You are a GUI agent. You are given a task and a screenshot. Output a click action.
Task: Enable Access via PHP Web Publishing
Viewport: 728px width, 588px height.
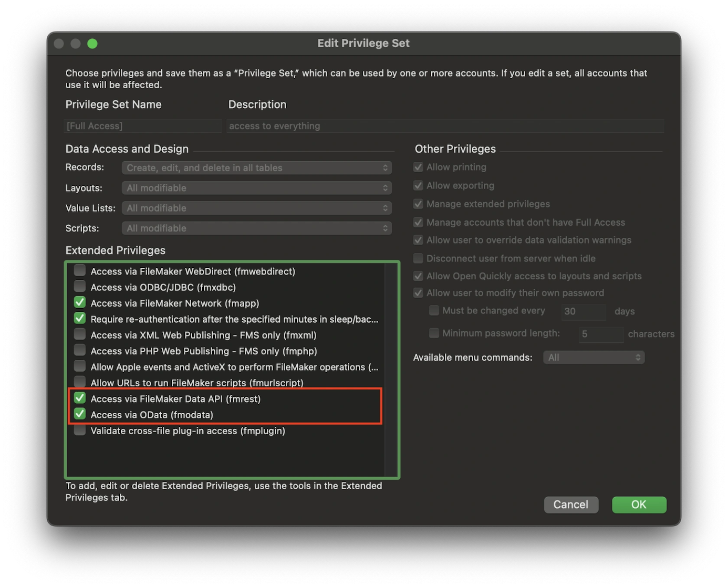pos(80,350)
